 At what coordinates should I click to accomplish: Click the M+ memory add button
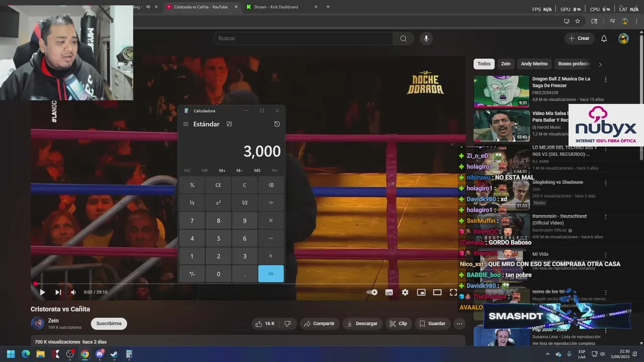[x=222, y=170]
